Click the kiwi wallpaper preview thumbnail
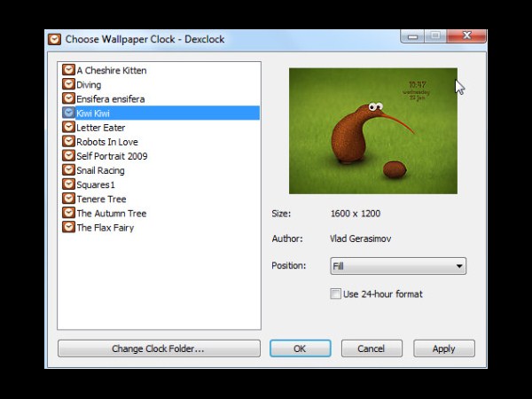The image size is (532, 399). (372, 130)
